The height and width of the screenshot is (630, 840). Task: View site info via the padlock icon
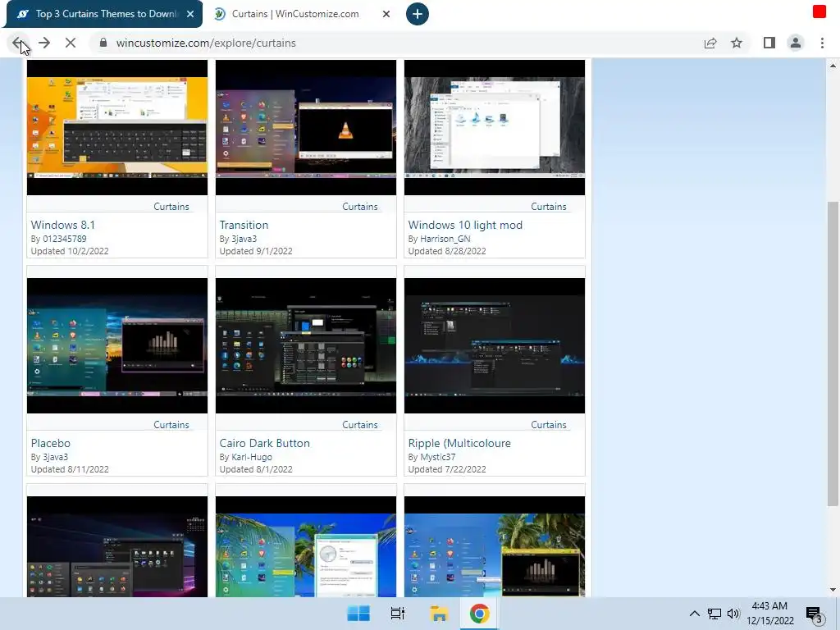(x=103, y=43)
